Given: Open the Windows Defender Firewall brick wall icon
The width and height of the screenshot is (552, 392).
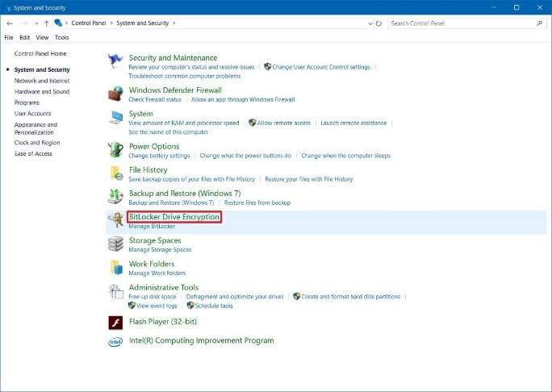Looking at the screenshot, I should [x=115, y=94].
